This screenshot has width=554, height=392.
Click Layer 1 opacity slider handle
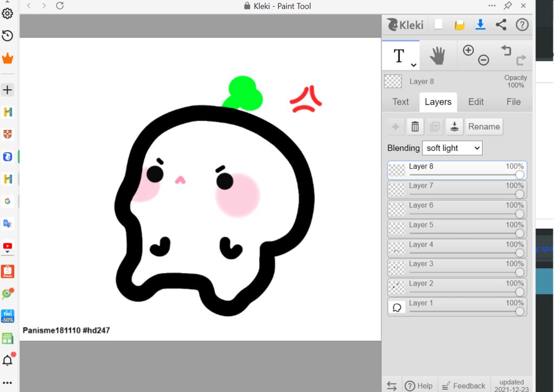tap(519, 311)
